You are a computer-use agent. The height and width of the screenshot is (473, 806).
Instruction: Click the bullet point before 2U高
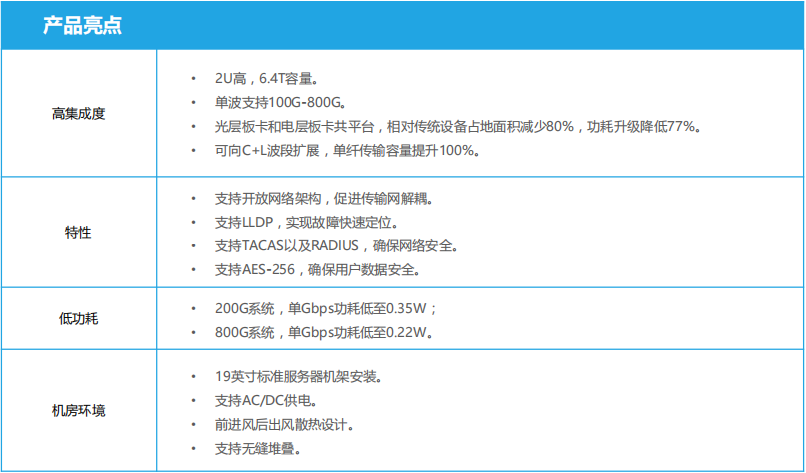pyautogui.click(x=192, y=78)
